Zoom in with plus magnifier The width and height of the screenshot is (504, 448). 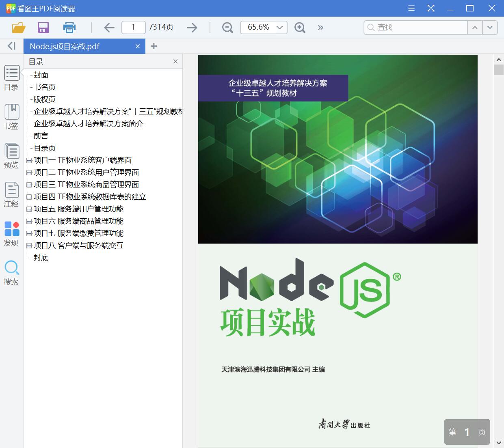point(300,28)
